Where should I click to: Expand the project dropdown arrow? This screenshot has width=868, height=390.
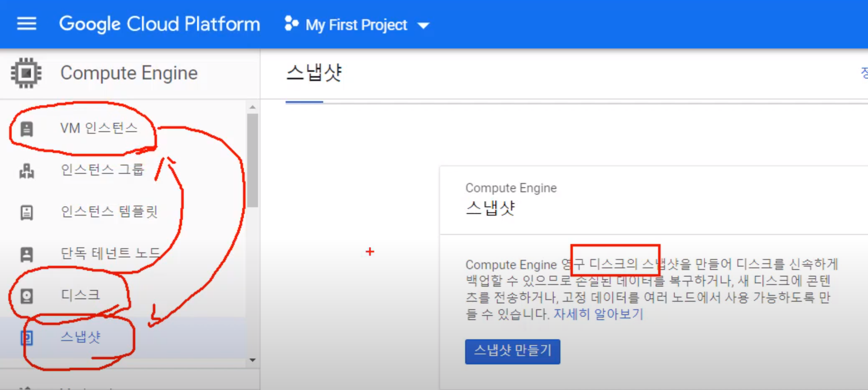423,26
